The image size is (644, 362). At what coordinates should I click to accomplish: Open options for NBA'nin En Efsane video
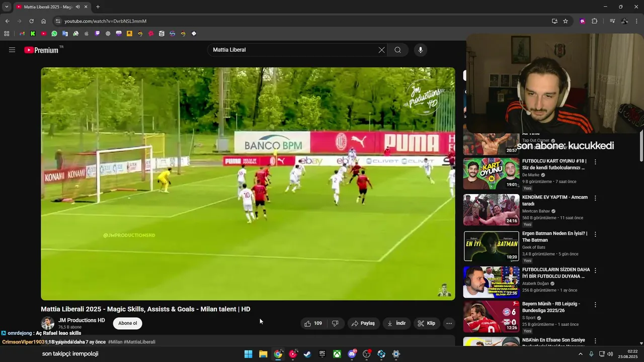click(x=595, y=341)
